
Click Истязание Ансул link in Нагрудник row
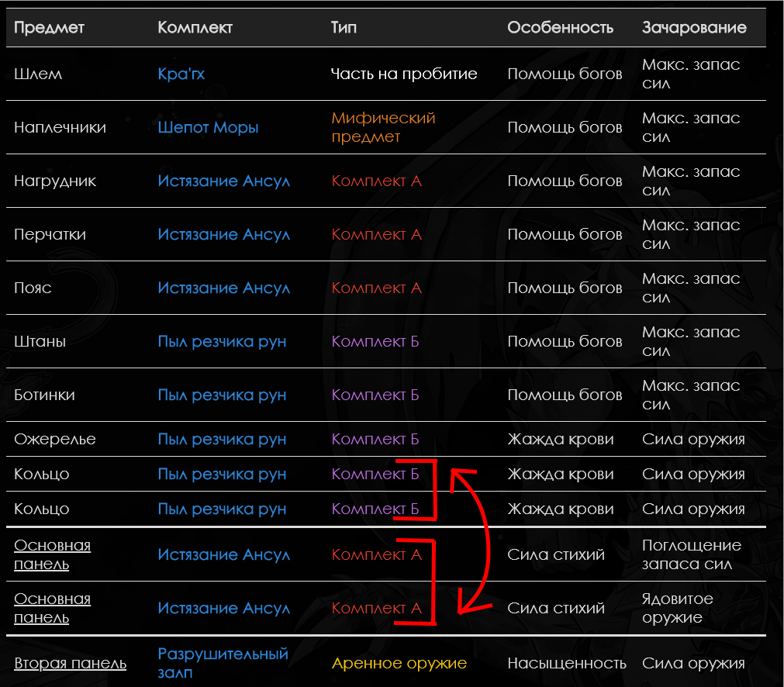[x=223, y=181]
